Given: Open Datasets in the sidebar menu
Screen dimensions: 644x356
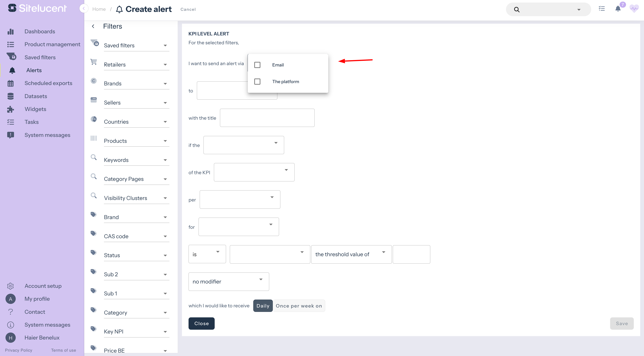Looking at the screenshot, I should point(36,96).
